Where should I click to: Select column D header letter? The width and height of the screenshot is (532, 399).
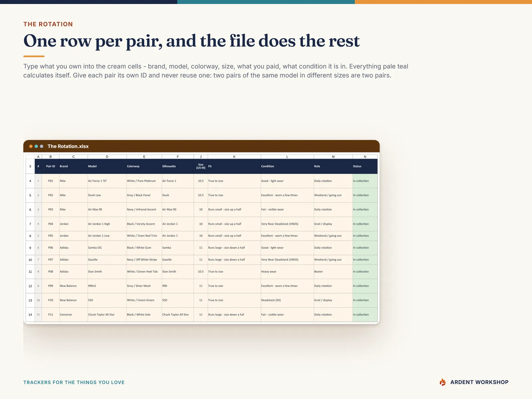(107, 157)
